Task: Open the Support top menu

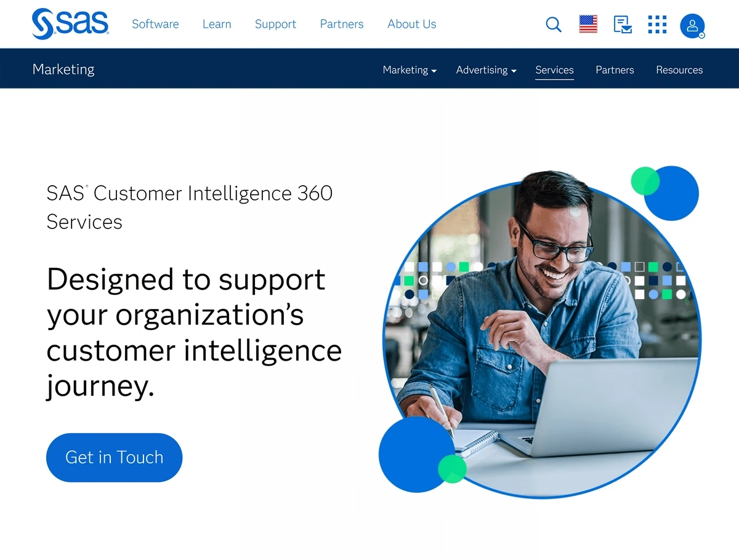Action: click(275, 24)
